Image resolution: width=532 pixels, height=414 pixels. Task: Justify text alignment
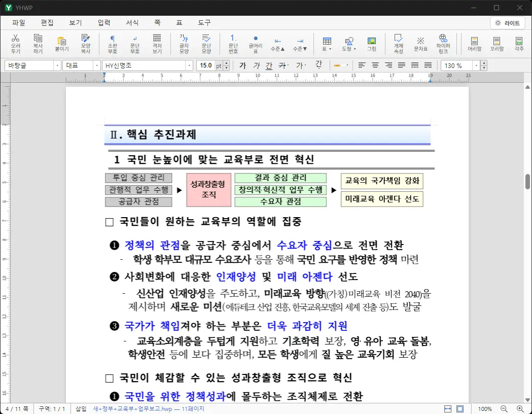coord(401,65)
